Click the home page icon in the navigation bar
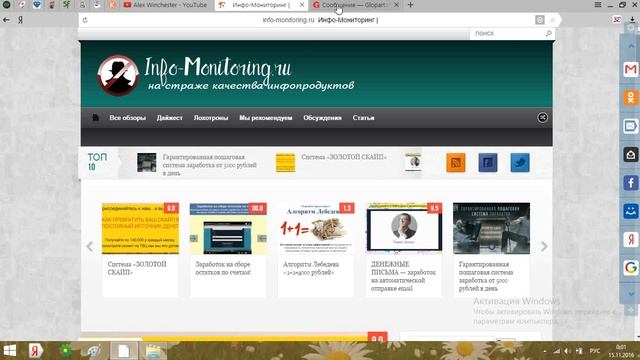This screenshot has height=360, width=640. 96,118
